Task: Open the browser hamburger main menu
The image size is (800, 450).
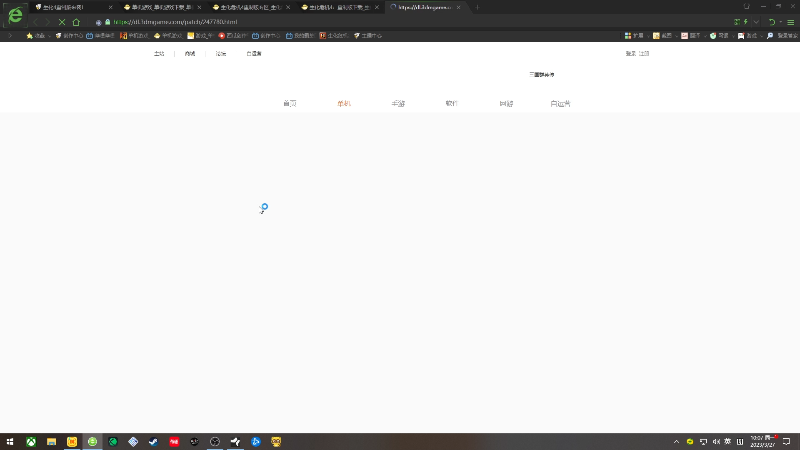Action: point(790,22)
